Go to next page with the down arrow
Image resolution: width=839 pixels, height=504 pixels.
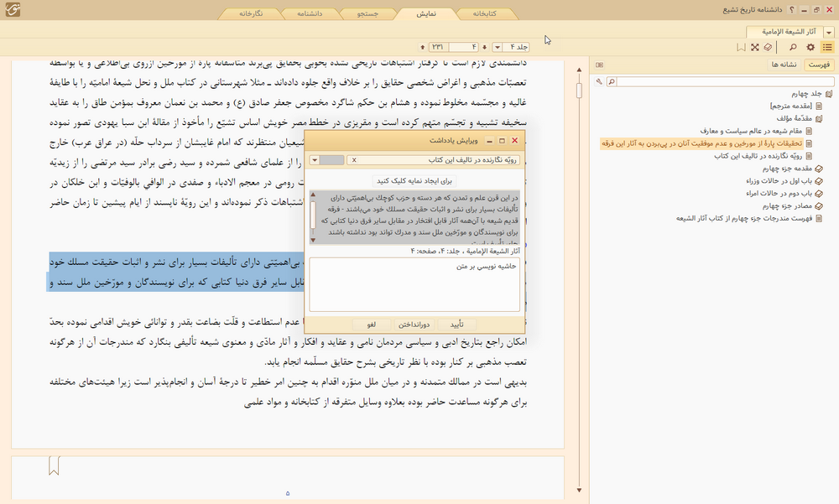coord(484,47)
